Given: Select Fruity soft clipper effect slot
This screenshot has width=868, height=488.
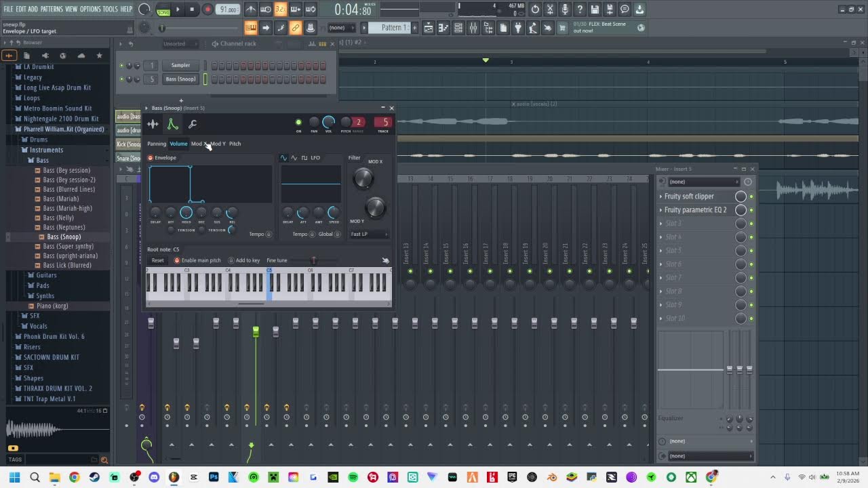Looking at the screenshot, I should pyautogui.click(x=689, y=197).
